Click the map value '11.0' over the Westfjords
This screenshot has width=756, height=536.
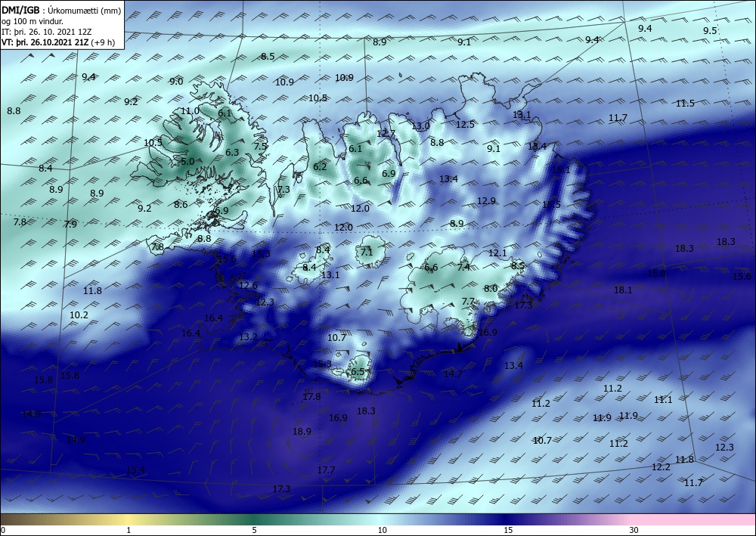pos(190,111)
